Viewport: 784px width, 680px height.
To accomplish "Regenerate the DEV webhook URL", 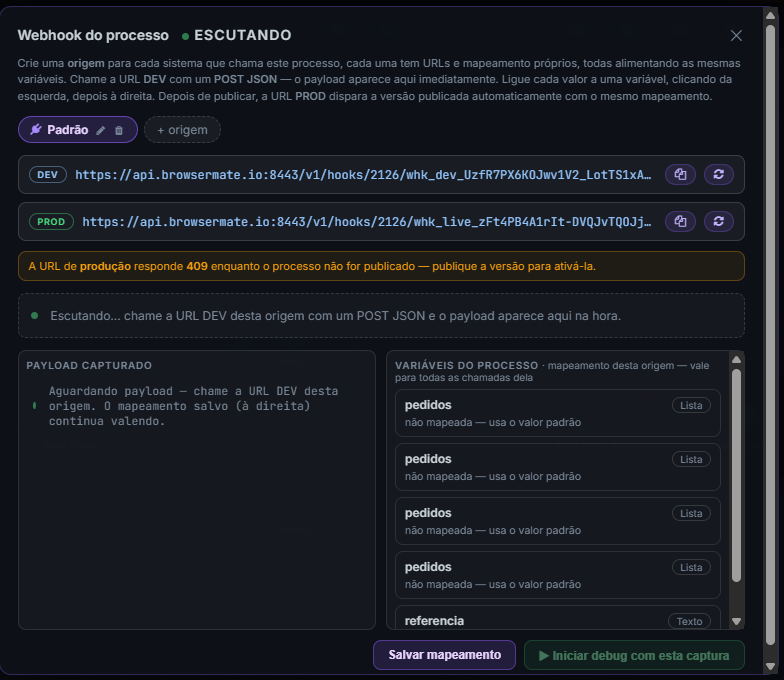I will pos(718,174).
